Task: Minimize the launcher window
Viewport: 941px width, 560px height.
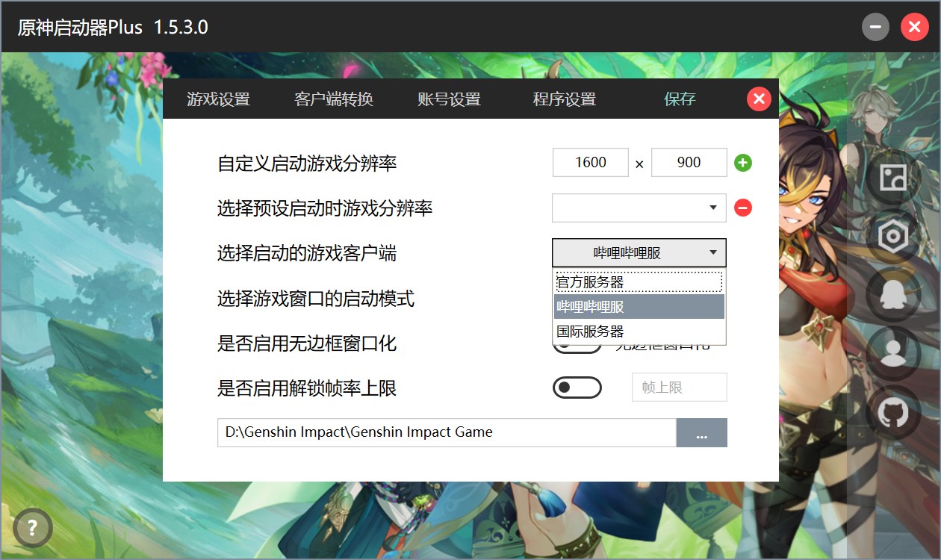Action: tap(875, 28)
